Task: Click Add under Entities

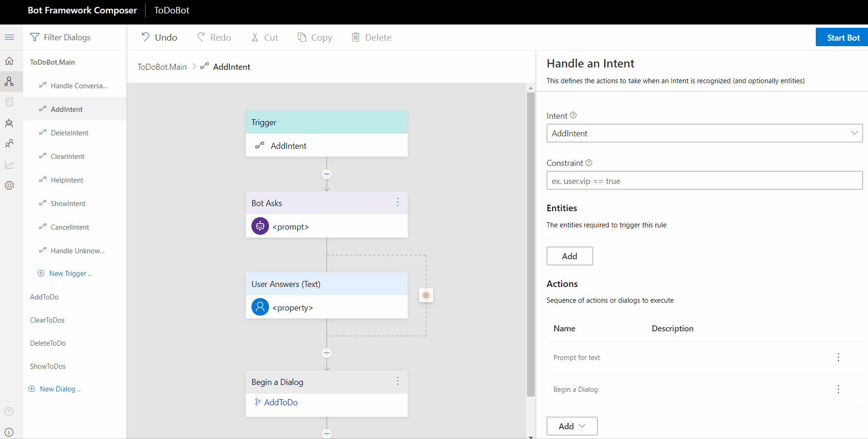Action: (569, 256)
